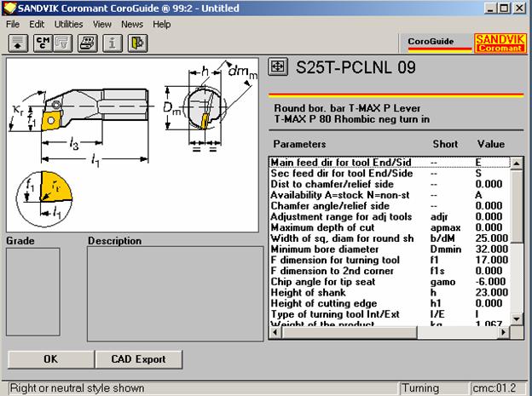
Task: Select row 'Minimum bore diameter'
Action: pos(390,250)
